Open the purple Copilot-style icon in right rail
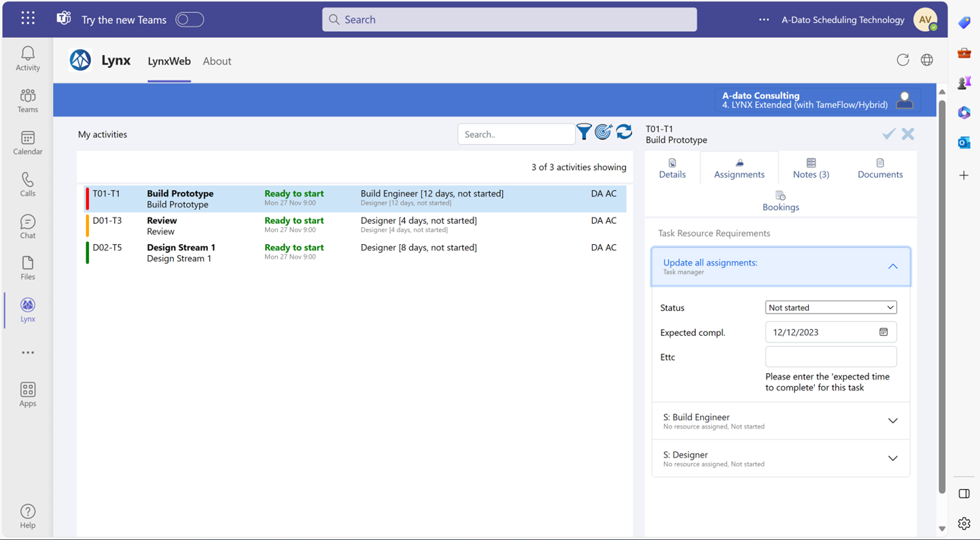The image size is (980, 540). point(964,113)
